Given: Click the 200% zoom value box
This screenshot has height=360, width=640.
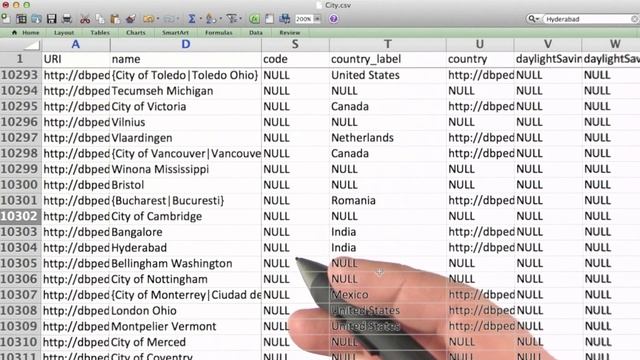Looking at the screenshot, I should (x=304, y=19).
